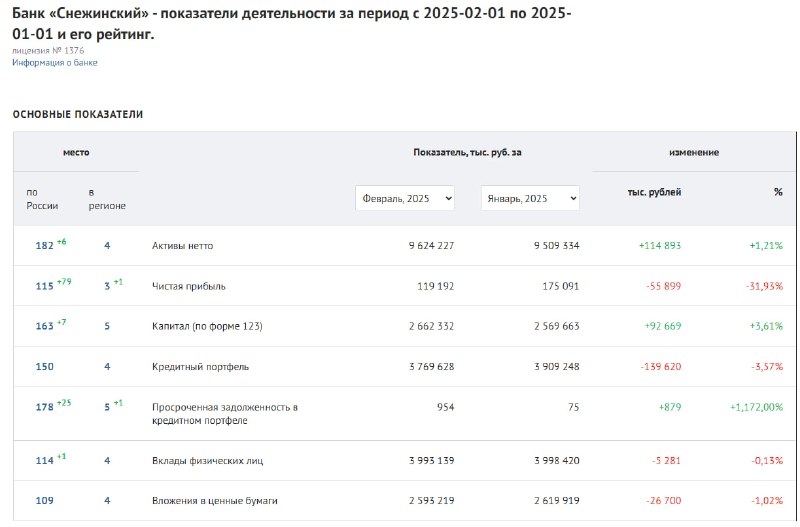Click the value 2 593 219
The image size is (800, 527).
pos(431,500)
